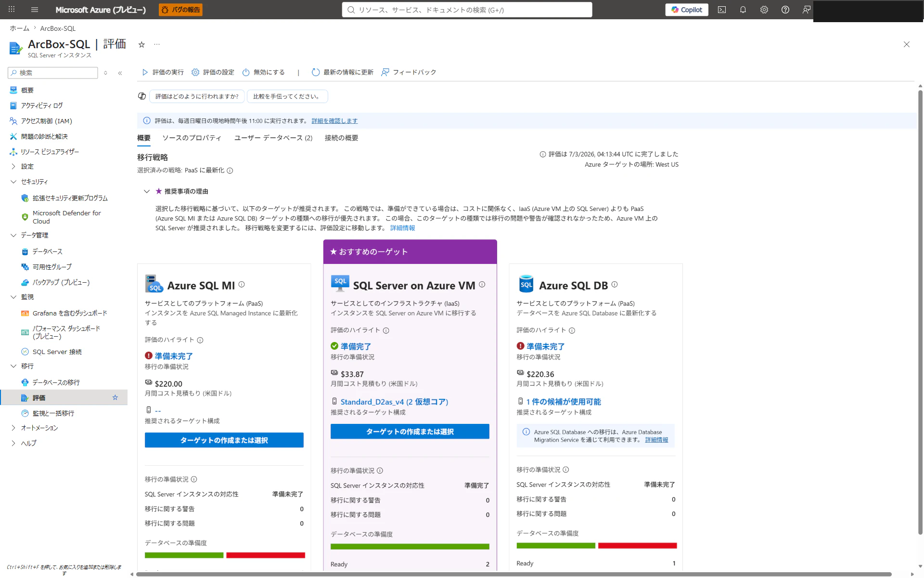The width and height of the screenshot is (924, 578).
Task: Run the assessment with 評価の実行
Action: coord(163,72)
